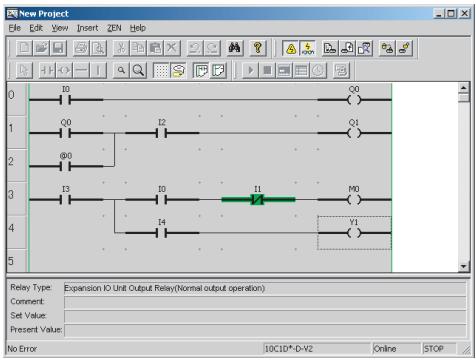Image resolution: width=476 pixels, height=360 pixels.
Task: Click the Copy toolbar icon
Action: pos(138,48)
